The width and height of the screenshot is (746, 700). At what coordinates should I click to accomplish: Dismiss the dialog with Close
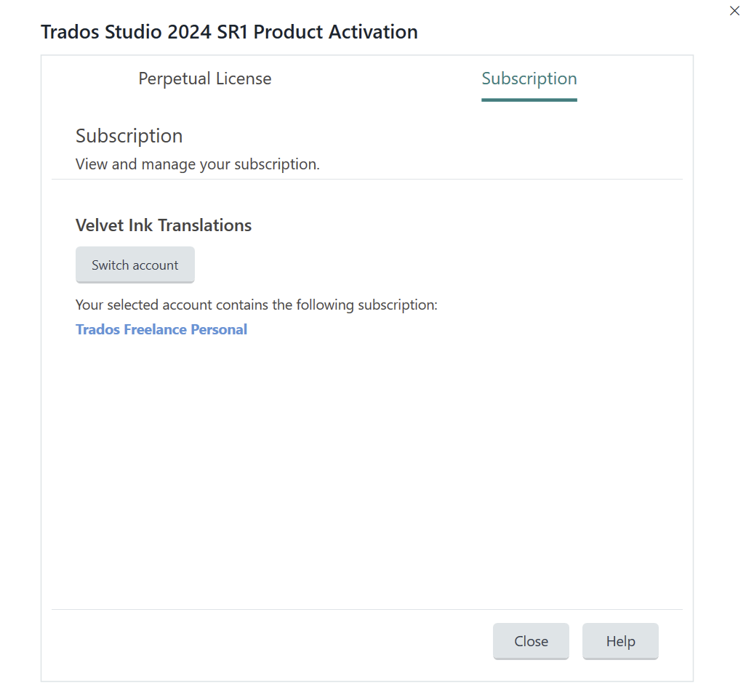tap(531, 641)
